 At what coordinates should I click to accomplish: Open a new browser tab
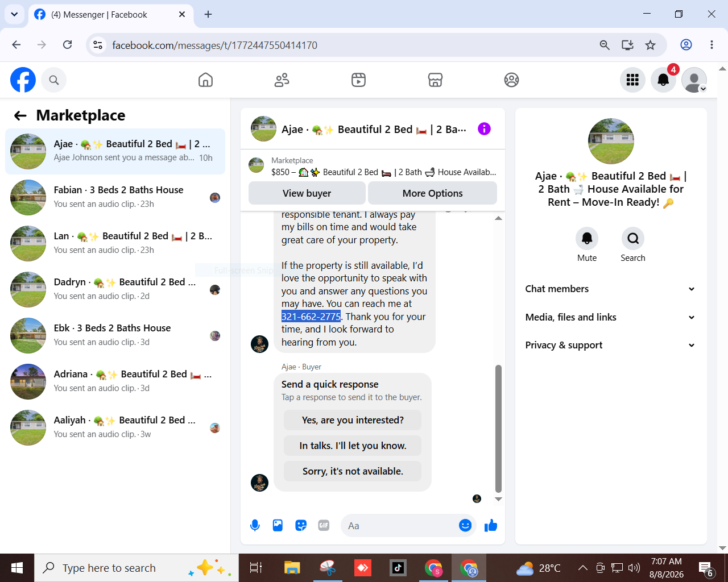[208, 14]
